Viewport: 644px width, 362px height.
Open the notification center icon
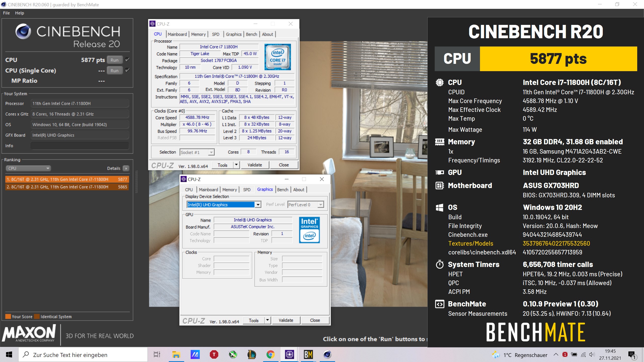(632, 355)
